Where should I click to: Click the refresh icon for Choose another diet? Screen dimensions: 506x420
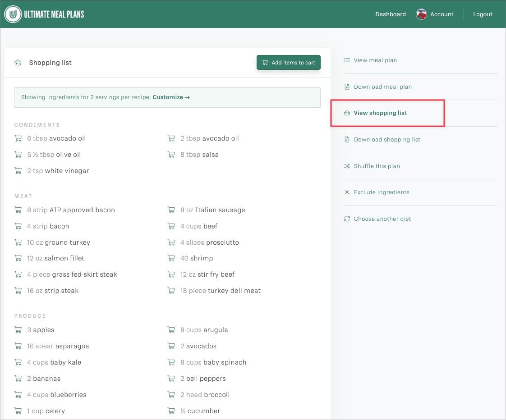347,219
